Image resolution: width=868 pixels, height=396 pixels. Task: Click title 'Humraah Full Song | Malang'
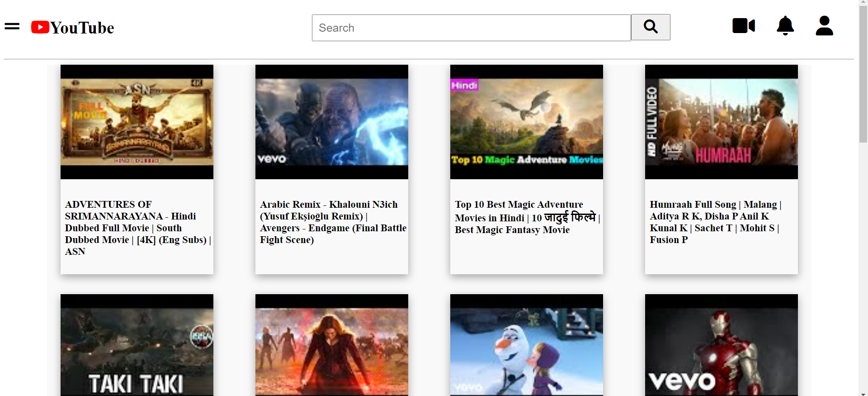[716, 222]
